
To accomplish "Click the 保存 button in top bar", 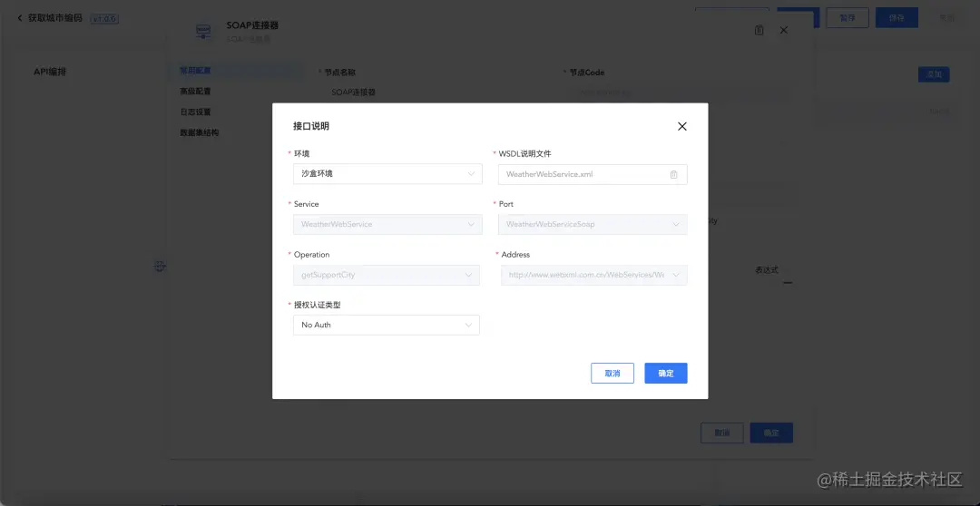I will click(897, 17).
